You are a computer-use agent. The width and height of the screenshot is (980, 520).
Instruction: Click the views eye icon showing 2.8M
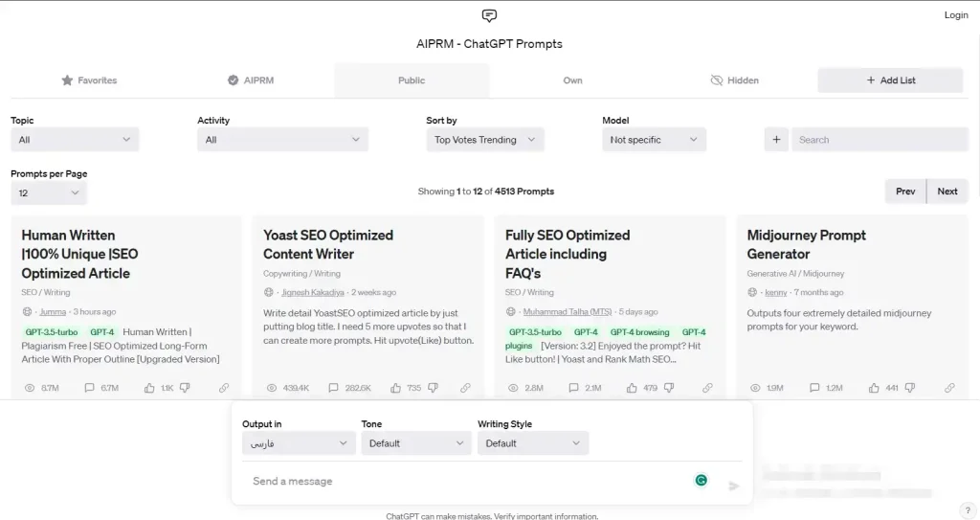pyautogui.click(x=513, y=388)
